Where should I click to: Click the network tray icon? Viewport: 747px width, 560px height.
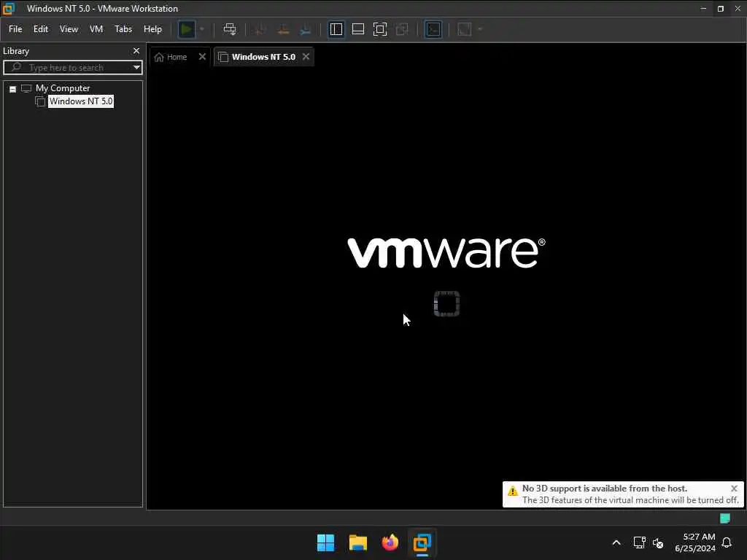tap(639, 542)
